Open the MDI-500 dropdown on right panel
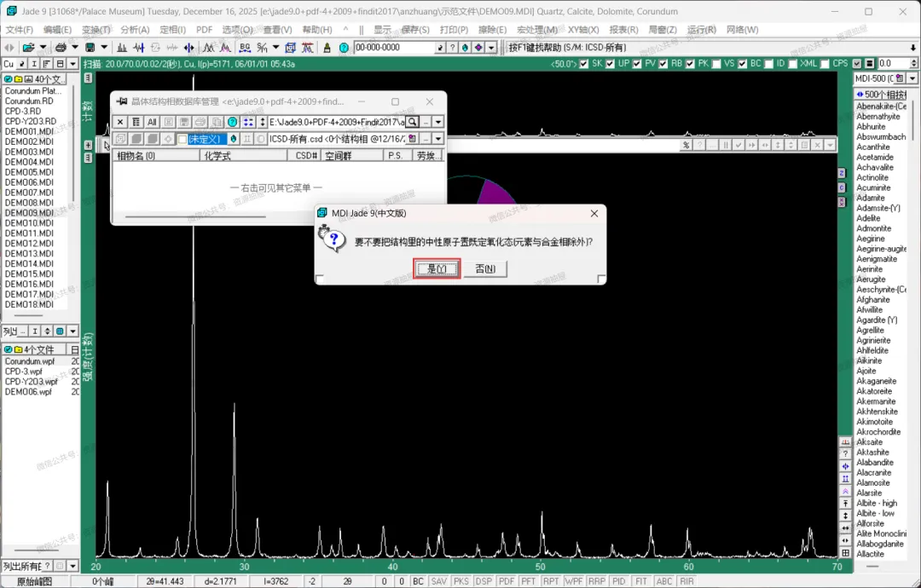921x588 pixels. pyautogui.click(x=912, y=78)
